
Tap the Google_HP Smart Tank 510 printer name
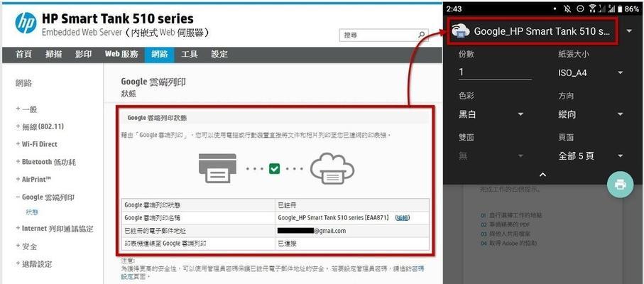coord(542,31)
